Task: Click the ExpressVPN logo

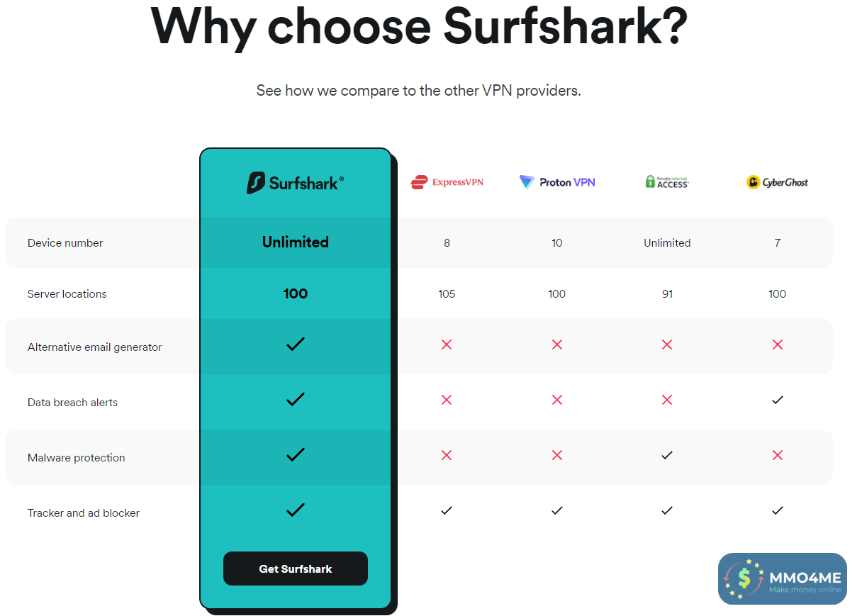Action: pos(447,182)
